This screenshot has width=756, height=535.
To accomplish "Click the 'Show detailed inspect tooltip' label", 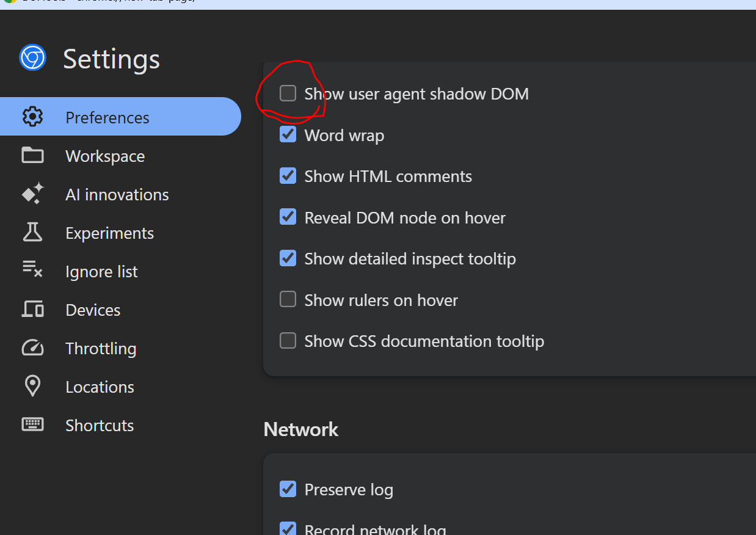I will coord(410,259).
